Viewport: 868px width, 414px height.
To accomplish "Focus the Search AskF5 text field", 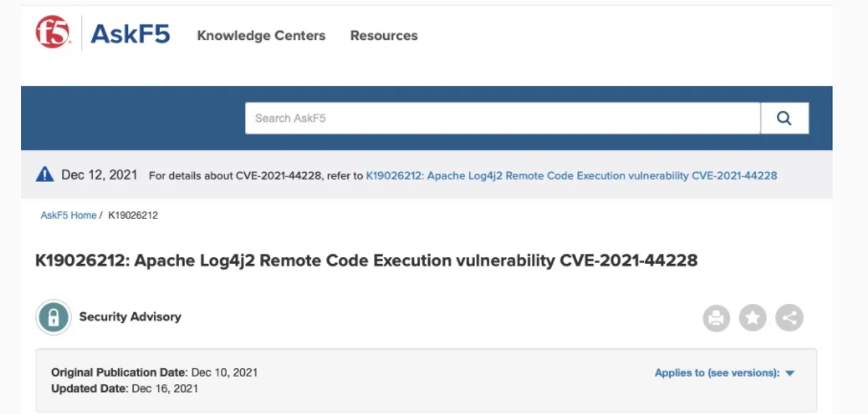I will tap(502, 119).
